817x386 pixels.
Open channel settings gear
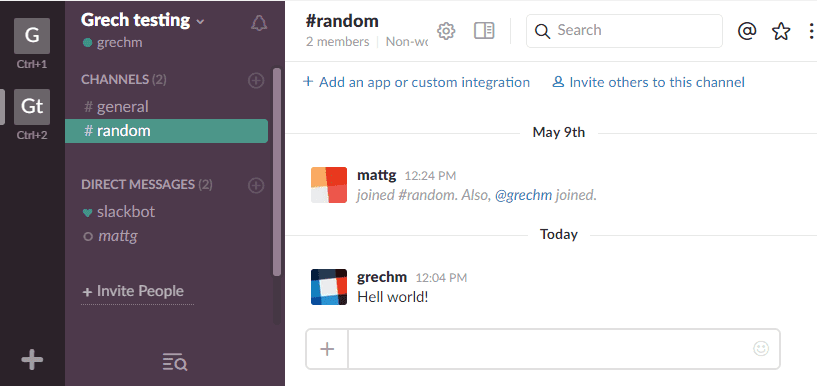click(446, 31)
